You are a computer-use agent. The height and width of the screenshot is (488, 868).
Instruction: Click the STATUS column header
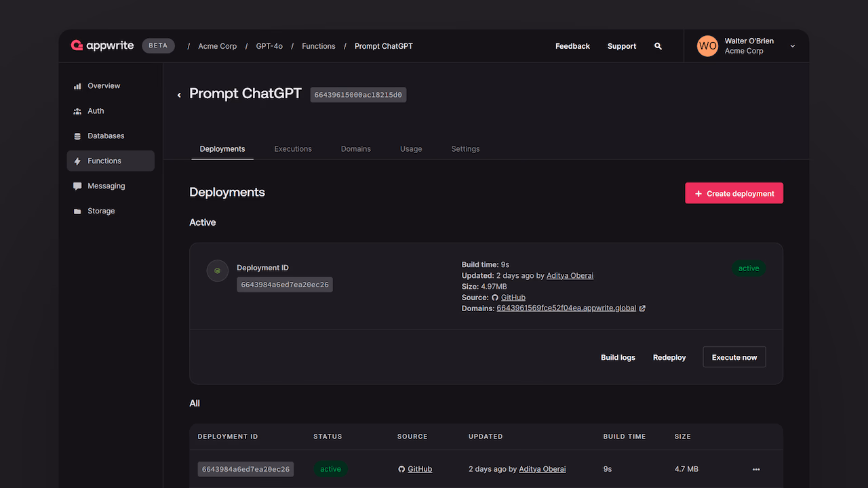pos(328,436)
